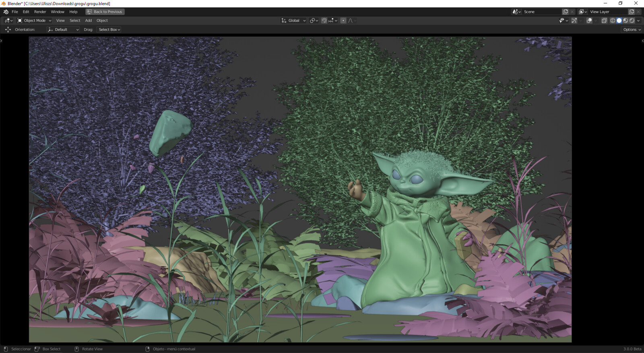The image size is (644, 353).
Task: Expand the left toolbar arrow
Action: click(x=1, y=41)
